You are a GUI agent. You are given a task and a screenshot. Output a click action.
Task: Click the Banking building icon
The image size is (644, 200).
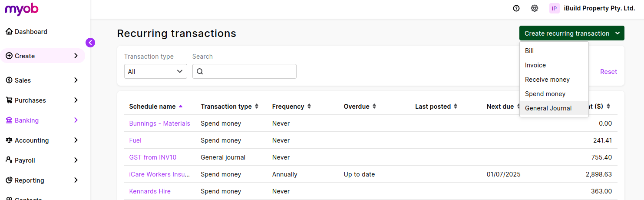tap(9, 120)
